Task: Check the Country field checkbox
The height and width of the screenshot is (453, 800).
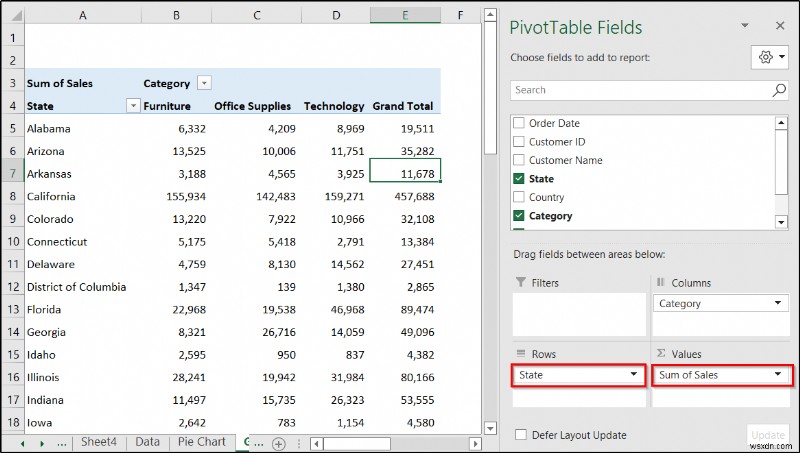Action: [518, 197]
